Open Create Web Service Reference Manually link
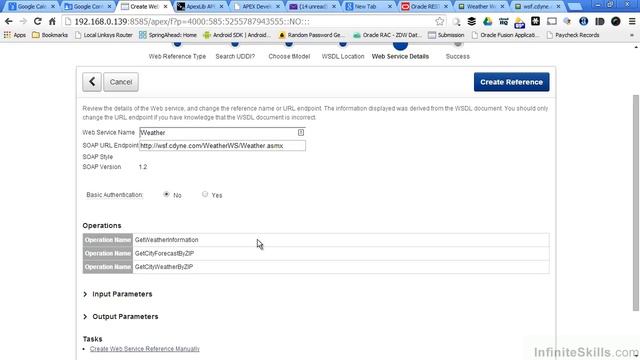 pyautogui.click(x=145, y=349)
